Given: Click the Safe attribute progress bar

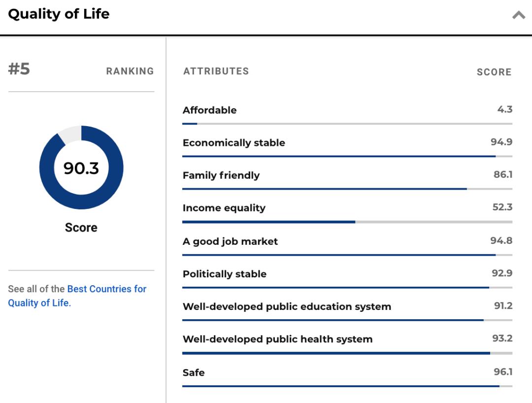Looking at the screenshot, I should (x=347, y=386).
